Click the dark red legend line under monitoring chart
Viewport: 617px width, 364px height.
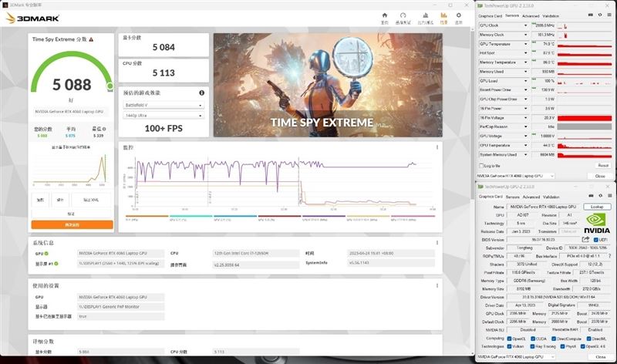click(x=279, y=216)
